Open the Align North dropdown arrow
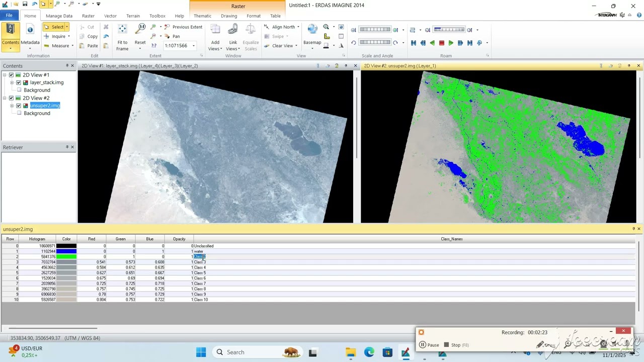The width and height of the screenshot is (644, 362). pos(298,27)
